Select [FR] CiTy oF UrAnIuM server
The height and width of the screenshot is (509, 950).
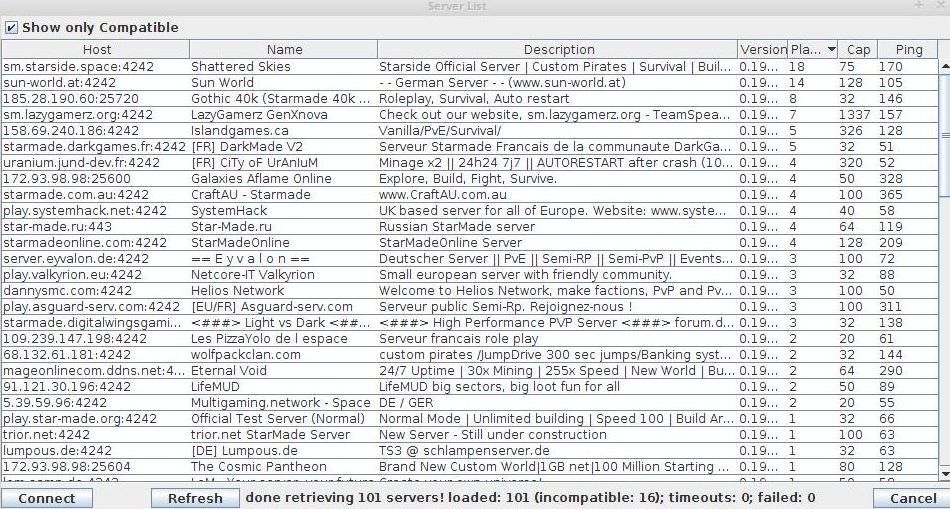254,163
